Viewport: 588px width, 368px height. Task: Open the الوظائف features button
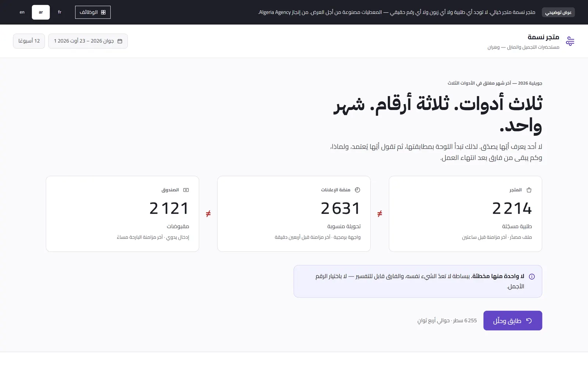point(93,12)
